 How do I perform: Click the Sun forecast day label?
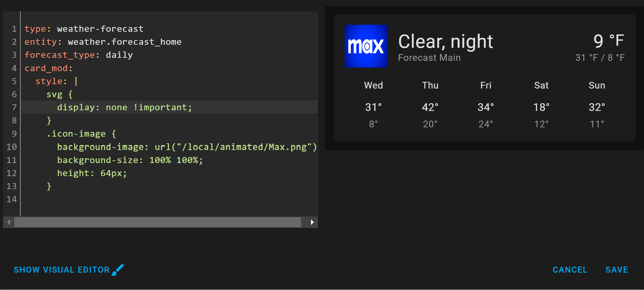[597, 85]
